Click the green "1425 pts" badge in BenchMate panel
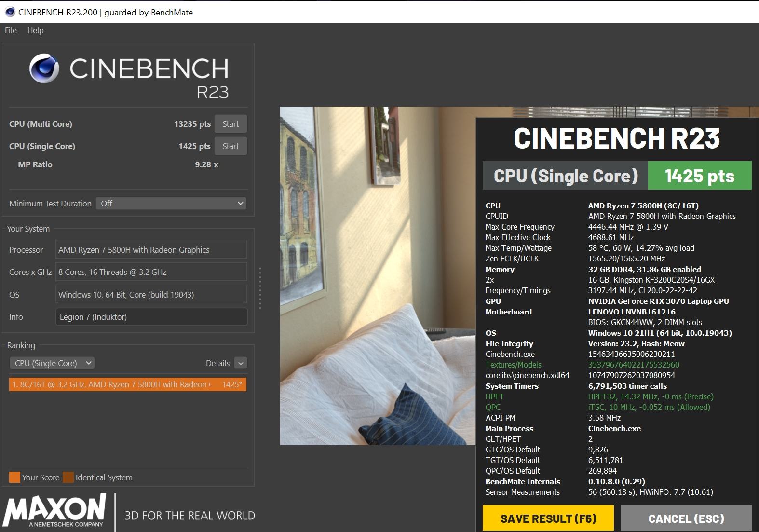The width and height of the screenshot is (759, 532). (700, 176)
